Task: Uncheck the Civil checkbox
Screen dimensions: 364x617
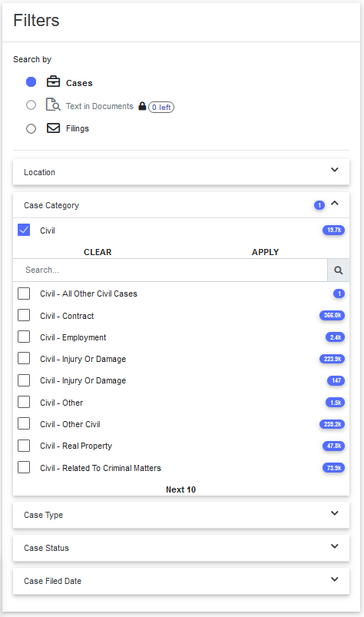Action: coord(24,230)
